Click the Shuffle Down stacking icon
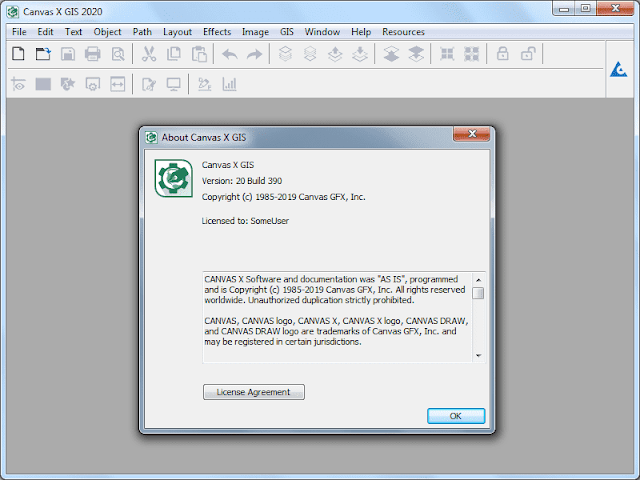Image resolution: width=640 pixels, height=480 pixels. coord(360,53)
